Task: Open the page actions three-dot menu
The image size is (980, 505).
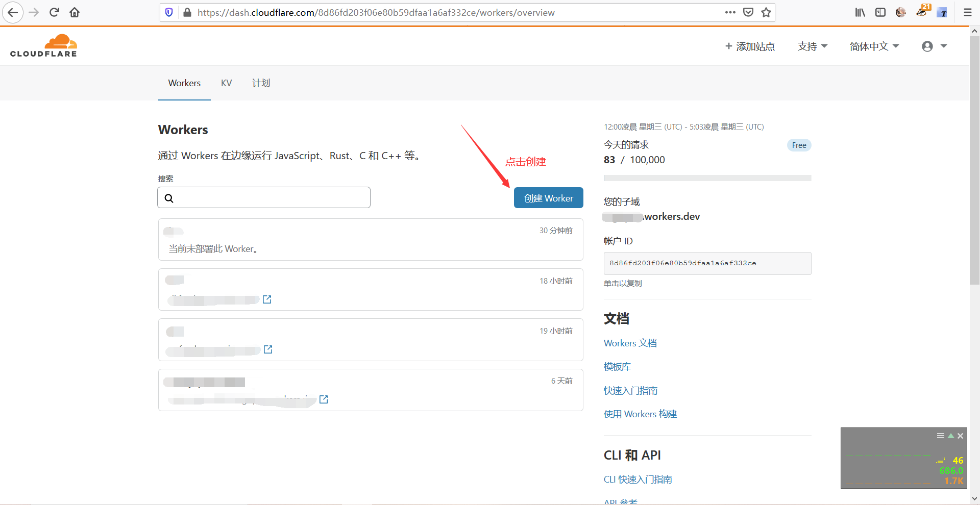Action: click(730, 12)
